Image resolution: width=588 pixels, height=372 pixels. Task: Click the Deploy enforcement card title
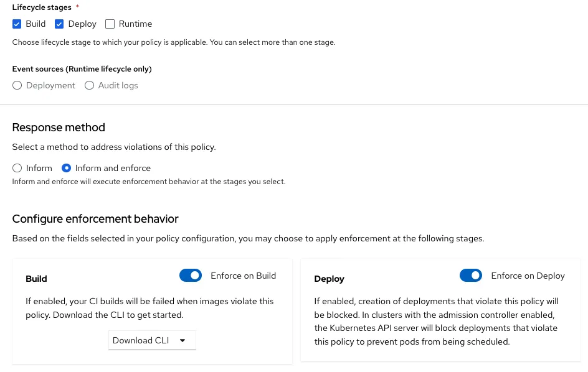(329, 279)
